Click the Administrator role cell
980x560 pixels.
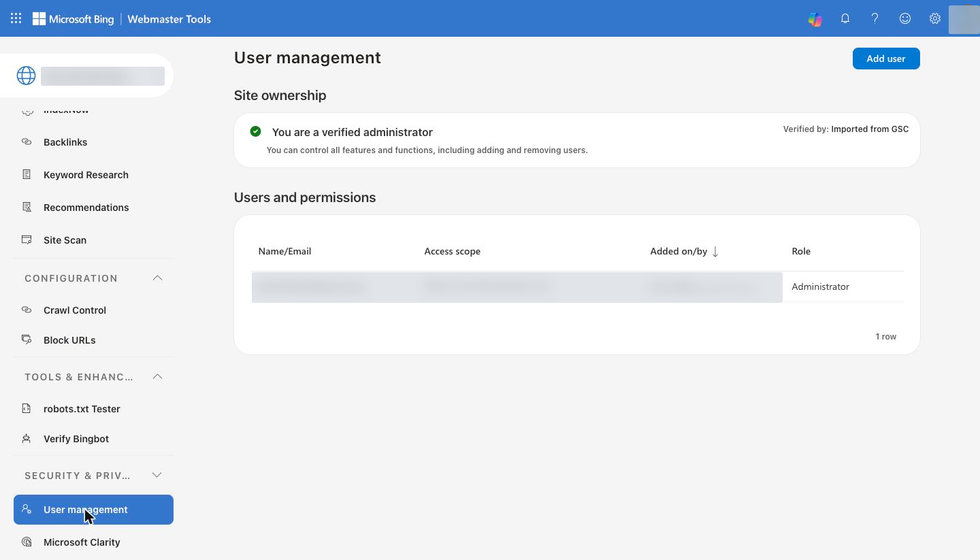pyautogui.click(x=820, y=286)
